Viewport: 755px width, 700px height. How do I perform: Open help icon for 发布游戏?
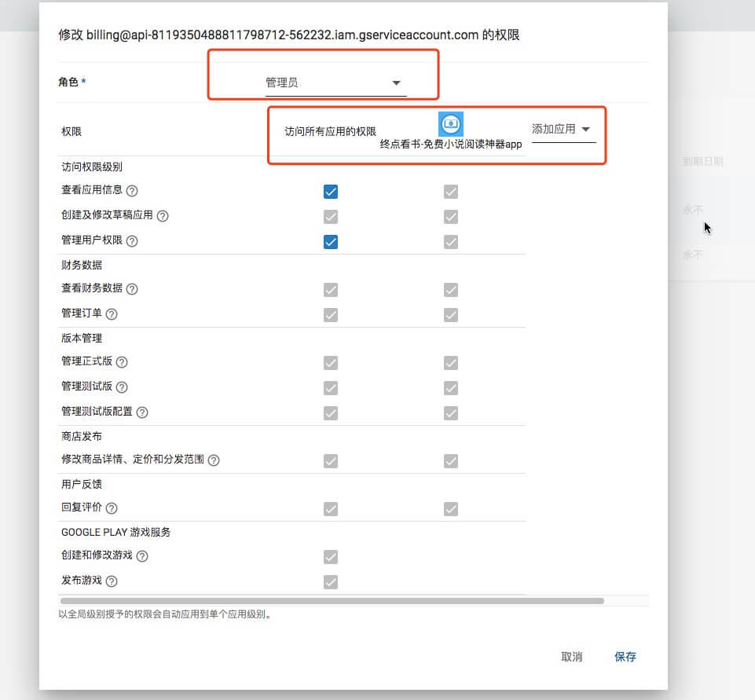[112, 581]
